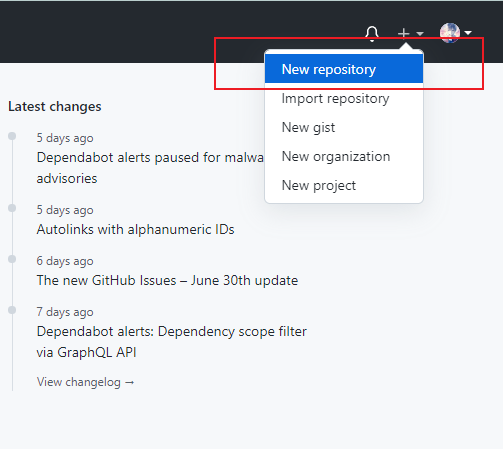Screen dimensions: 503x449
Task: Open notifications bell icon
Action: click(372, 34)
